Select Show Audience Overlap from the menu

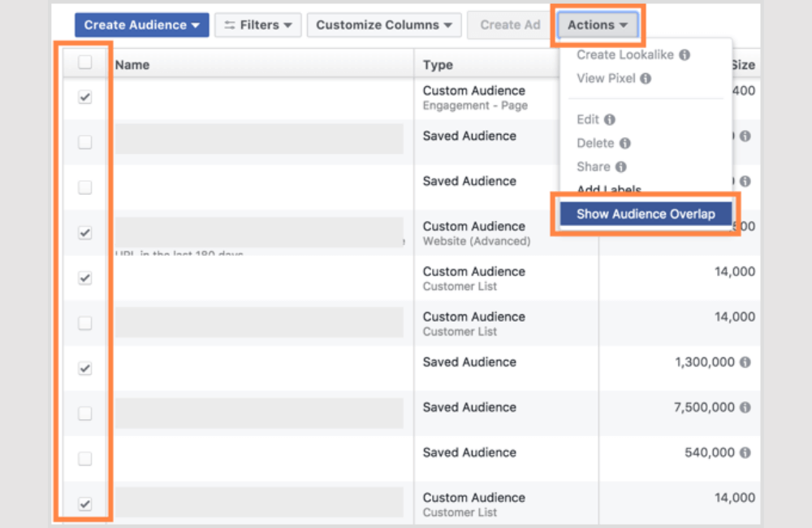[x=646, y=214]
